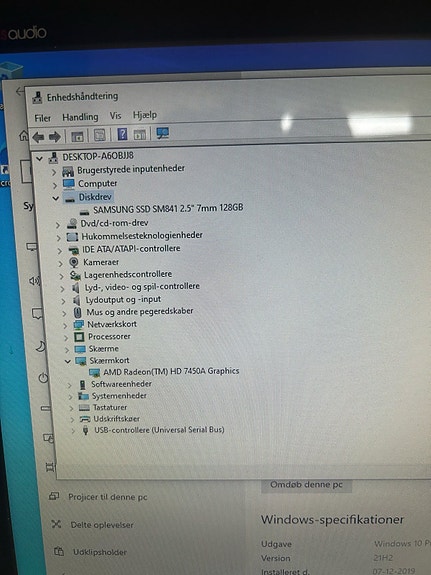Expand the Netværkskort category
Screen dimensions: 431x575
65,325
